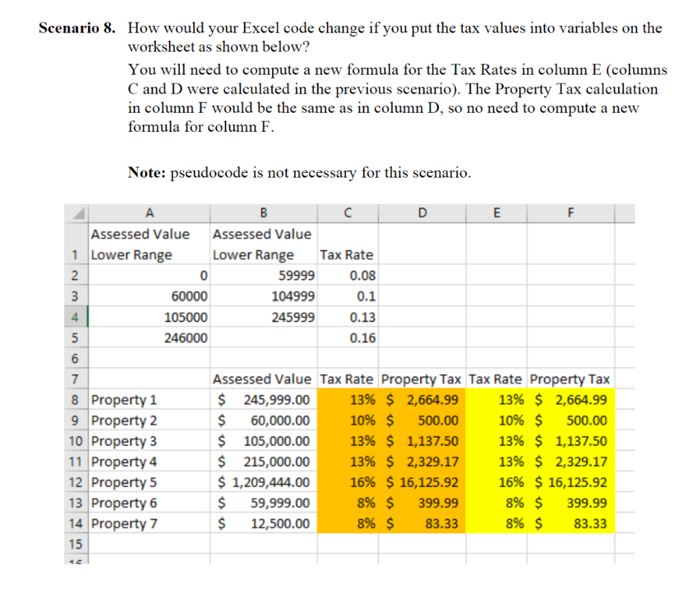Click the cell labeled Property 7
This screenshot has width=700, height=600.
[x=123, y=523]
